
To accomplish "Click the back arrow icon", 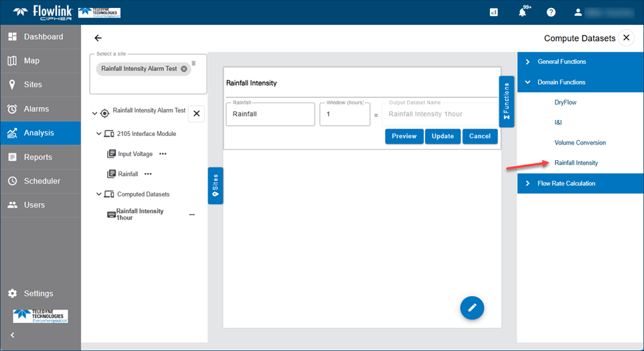I will point(98,38).
